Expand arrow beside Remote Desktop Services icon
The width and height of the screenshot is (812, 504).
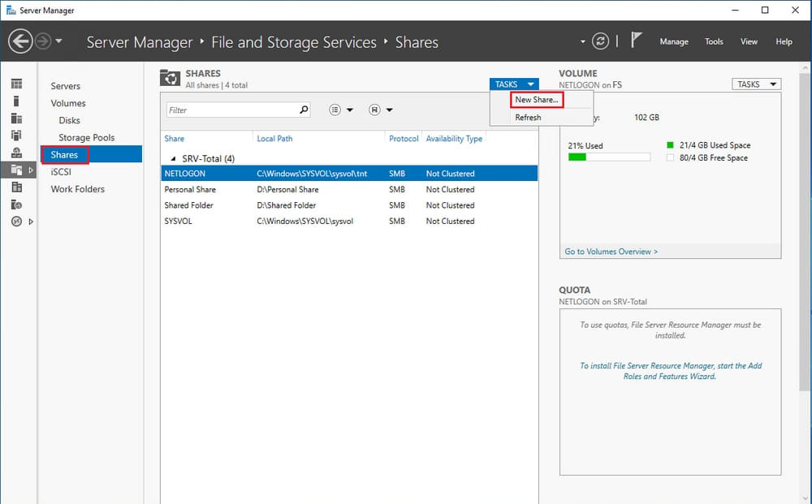31,222
